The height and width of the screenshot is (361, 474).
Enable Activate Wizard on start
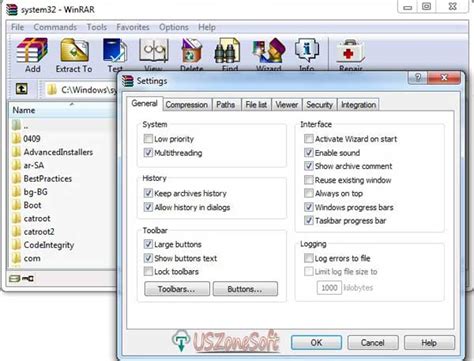(309, 139)
